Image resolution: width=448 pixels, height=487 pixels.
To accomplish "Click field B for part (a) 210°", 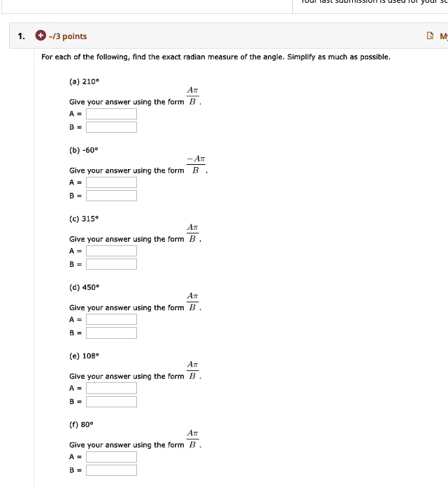I will 111,127.
